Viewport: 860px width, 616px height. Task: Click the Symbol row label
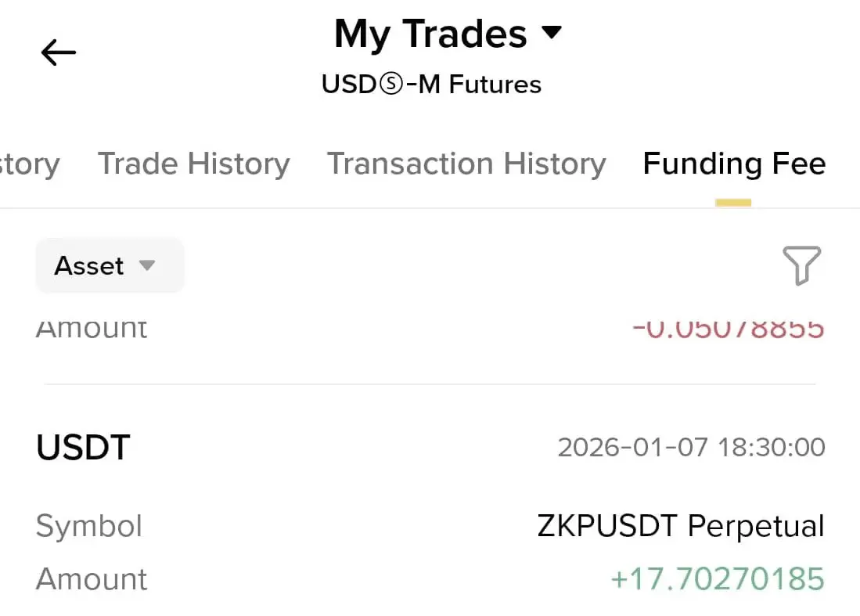tap(89, 526)
